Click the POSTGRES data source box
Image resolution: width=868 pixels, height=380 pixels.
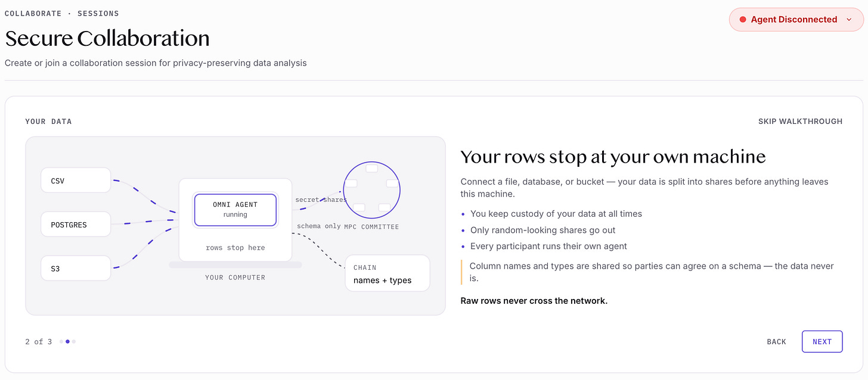[76, 225]
